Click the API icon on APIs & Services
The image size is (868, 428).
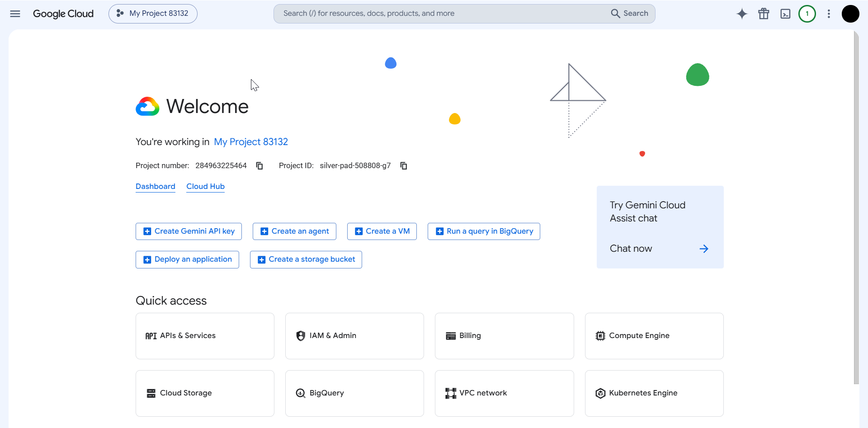pos(151,336)
